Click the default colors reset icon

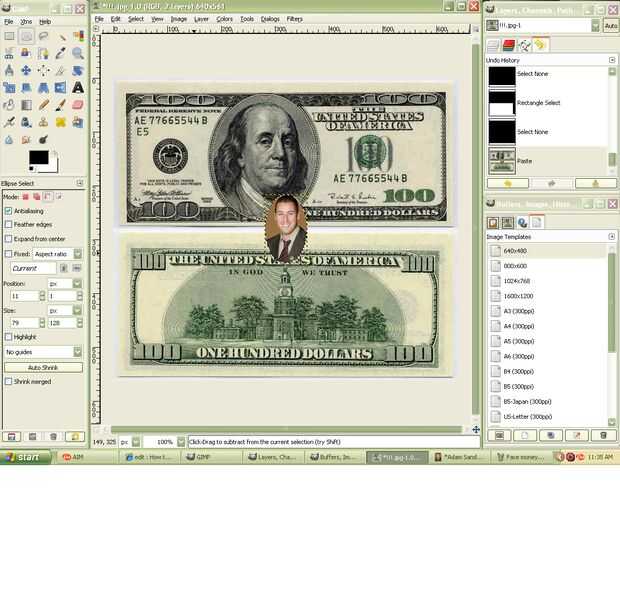[x=31, y=169]
